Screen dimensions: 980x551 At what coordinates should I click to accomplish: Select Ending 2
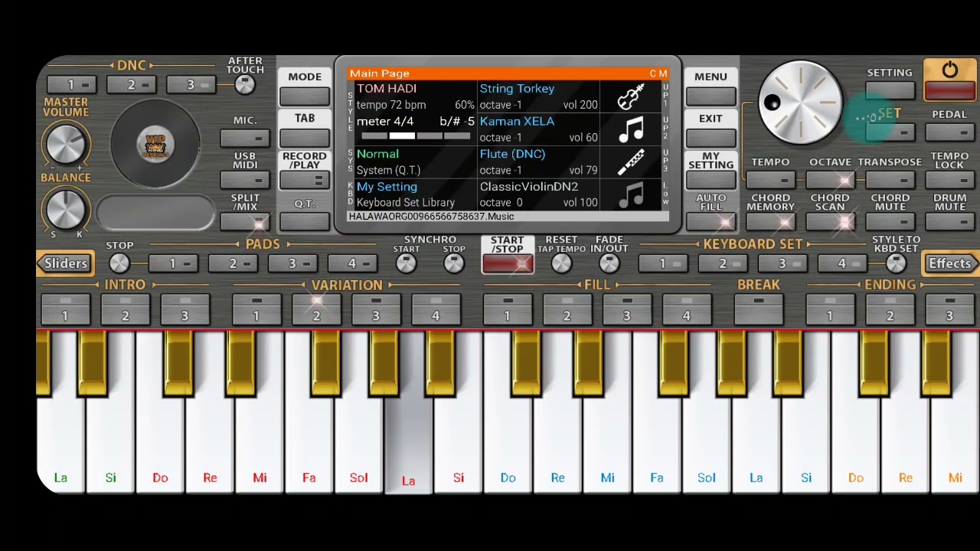coord(890,308)
